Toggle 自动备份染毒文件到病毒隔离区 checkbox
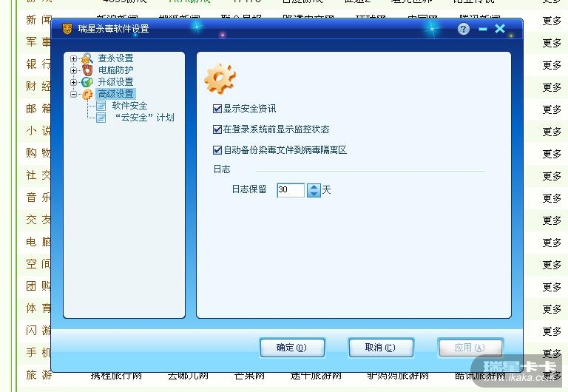The width and height of the screenshot is (568, 392). coord(217,150)
